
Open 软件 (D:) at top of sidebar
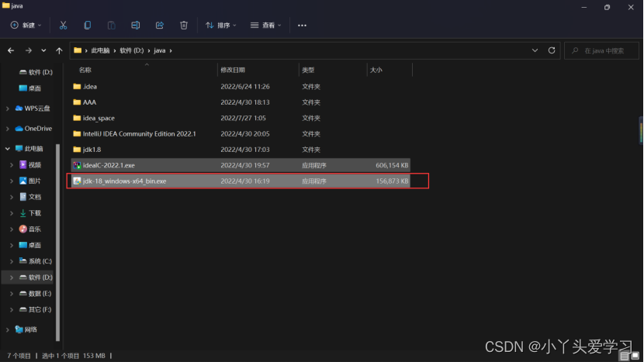pyautogui.click(x=36, y=72)
